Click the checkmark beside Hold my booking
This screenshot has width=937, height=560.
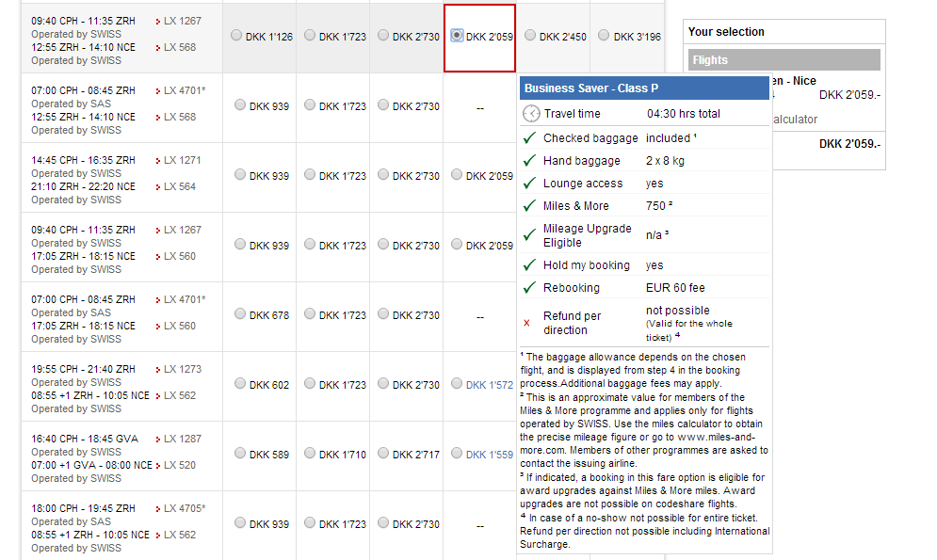tap(530, 265)
